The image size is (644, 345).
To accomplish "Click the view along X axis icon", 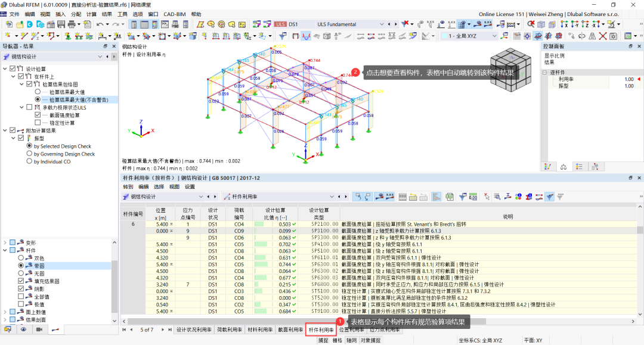I will coord(564,24).
